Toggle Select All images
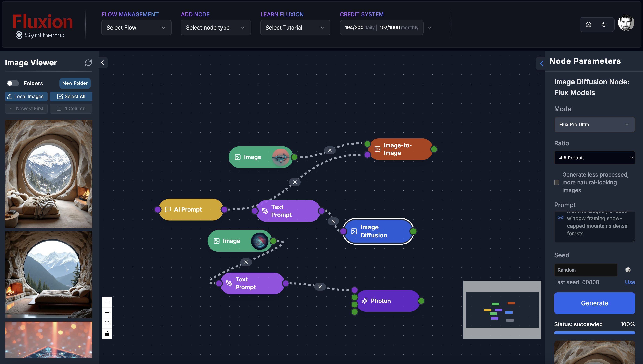This screenshot has width=643, height=364. coord(71,97)
